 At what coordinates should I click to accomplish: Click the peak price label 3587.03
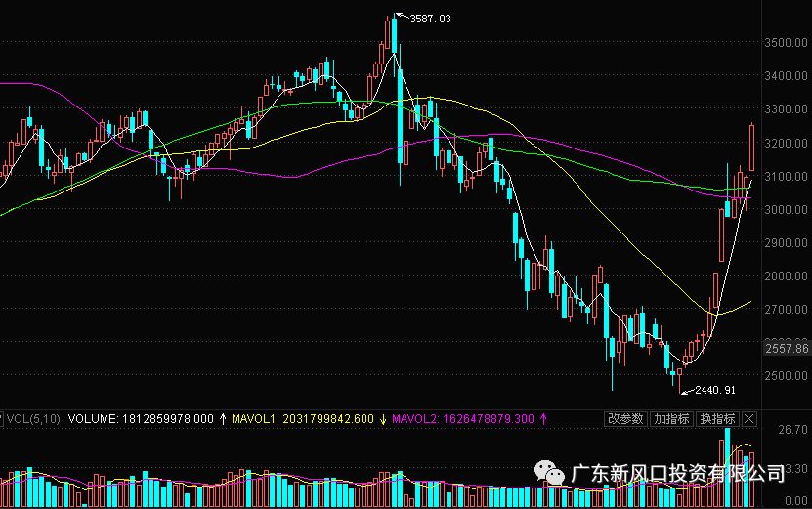pyautogui.click(x=430, y=19)
